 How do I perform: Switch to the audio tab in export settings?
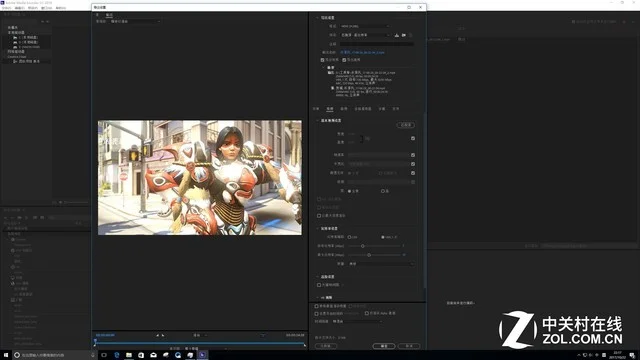[344, 109]
